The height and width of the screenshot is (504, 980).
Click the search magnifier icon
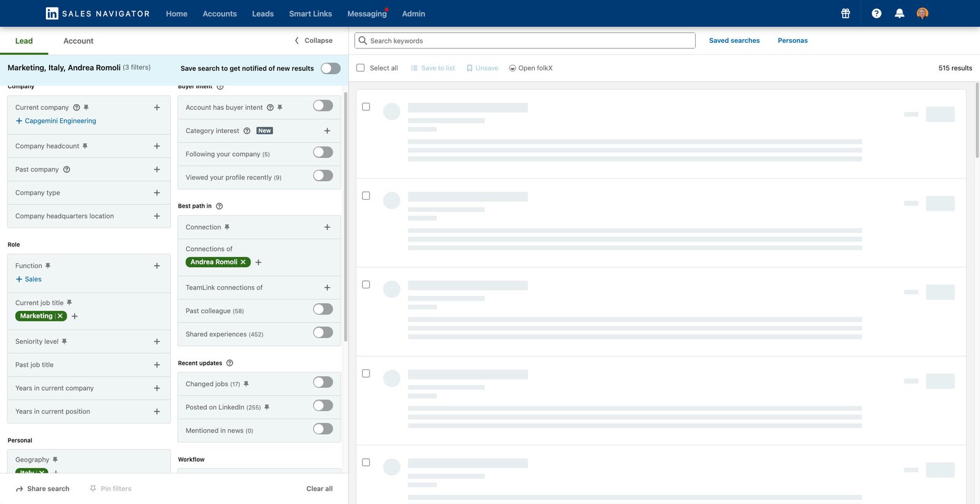[363, 40]
